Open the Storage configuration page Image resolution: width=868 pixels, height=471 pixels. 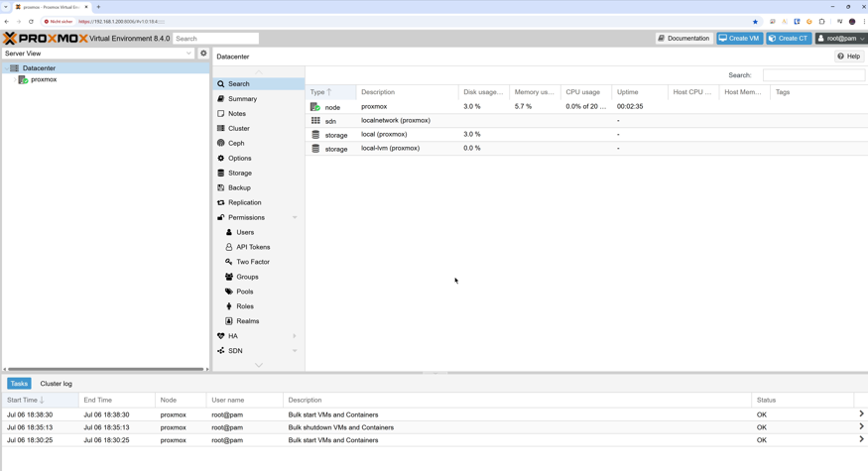[x=240, y=173]
